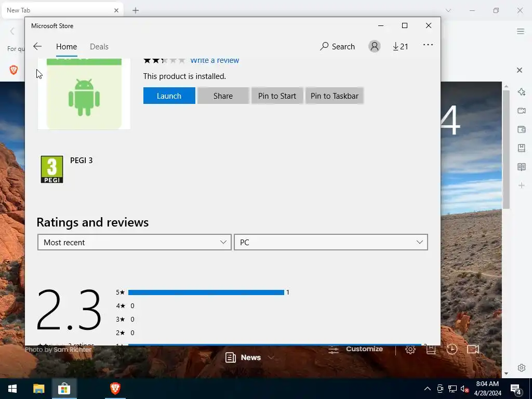Pin the app to Taskbar
Screen dimensions: 532x399
(x=335, y=96)
